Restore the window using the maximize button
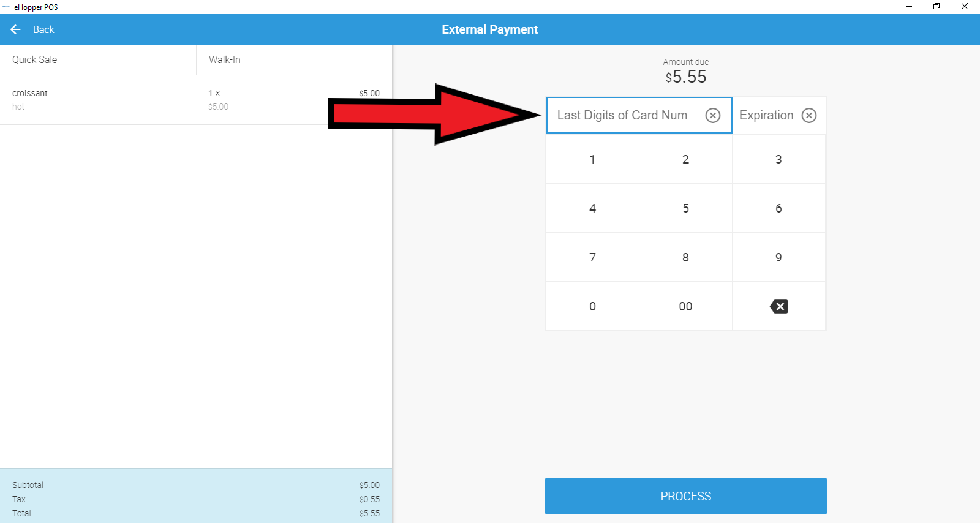The height and width of the screenshot is (523, 980). tap(937, 7)
